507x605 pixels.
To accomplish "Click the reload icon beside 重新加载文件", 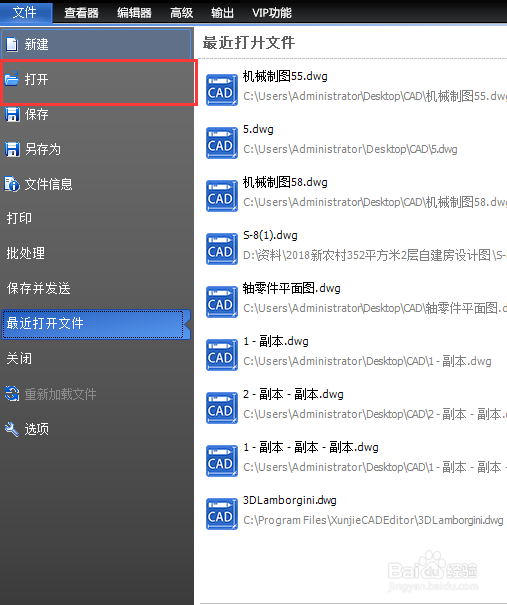I will pyautogui.click(x=12, y=394).
